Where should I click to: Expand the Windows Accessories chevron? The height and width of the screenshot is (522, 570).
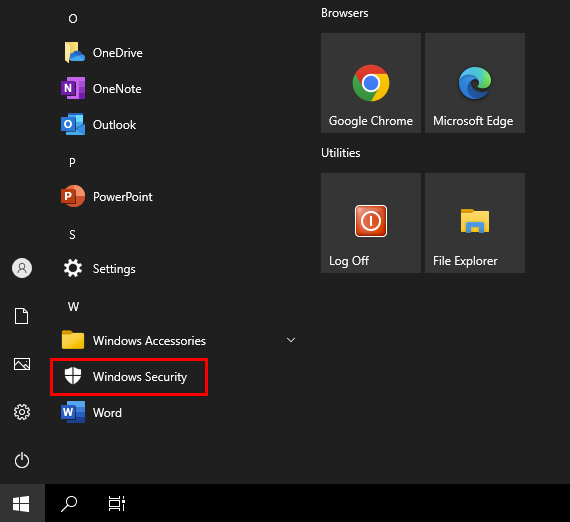point(291,340)
